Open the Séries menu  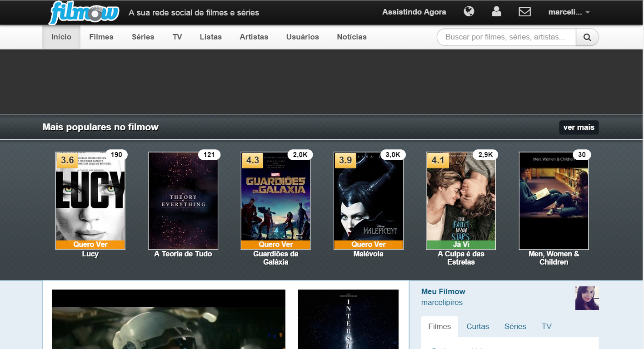[x=143, y=37]
